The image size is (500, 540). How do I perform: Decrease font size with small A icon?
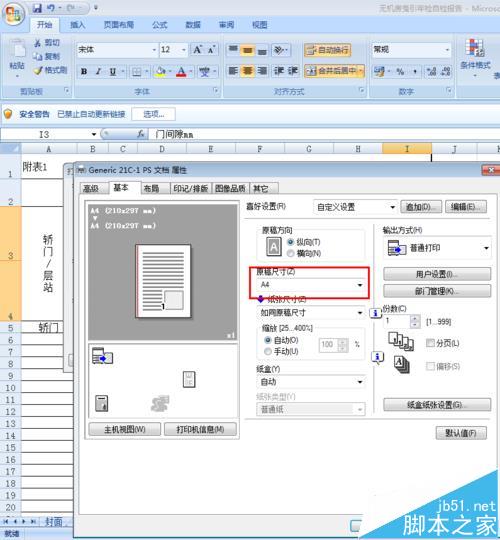(x=212, y=50)
